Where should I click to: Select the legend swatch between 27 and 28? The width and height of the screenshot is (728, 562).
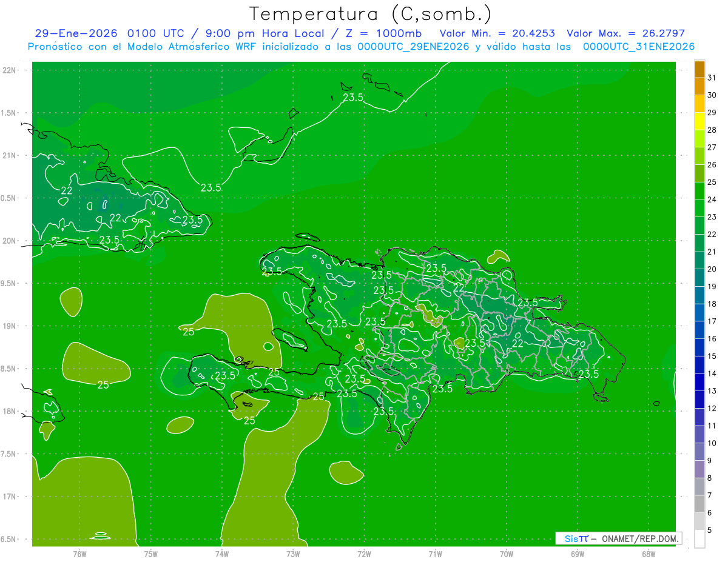[x=699, y=139]
